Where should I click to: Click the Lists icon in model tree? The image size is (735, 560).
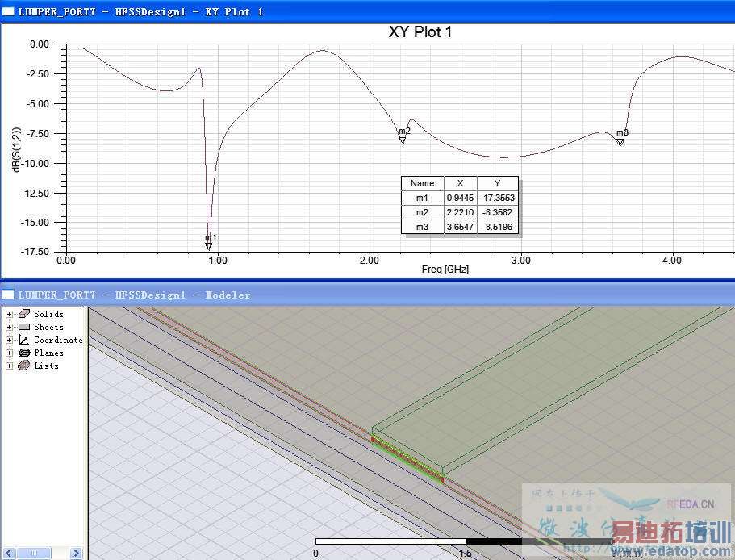point(24,366)
